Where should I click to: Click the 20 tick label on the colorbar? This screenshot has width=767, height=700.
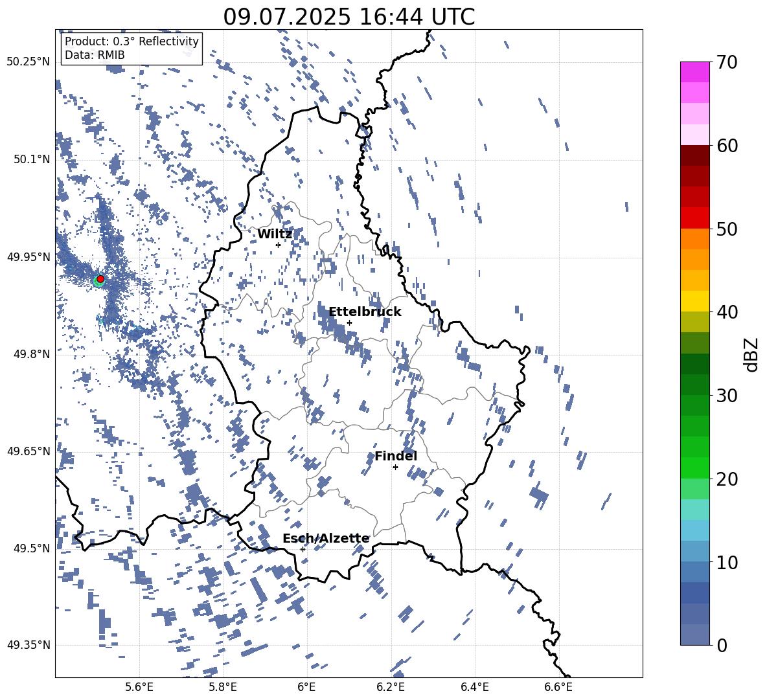coord(727,479)
